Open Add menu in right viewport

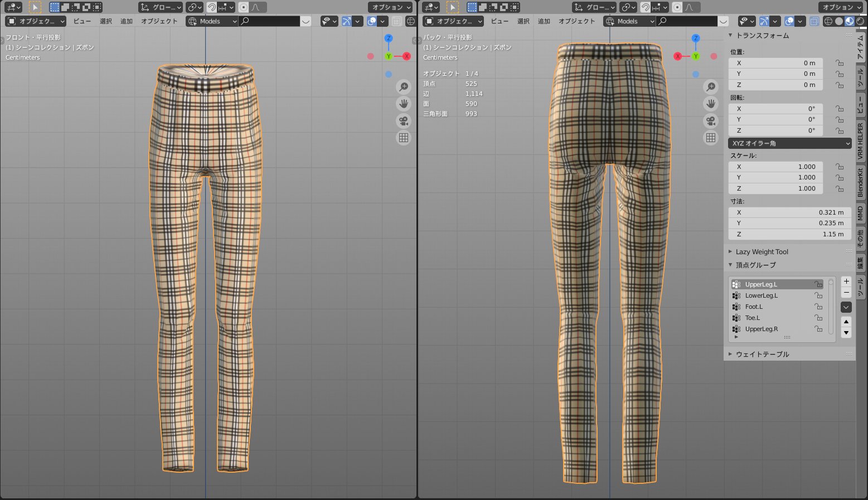pyautogui.click(x=544, y=21)
